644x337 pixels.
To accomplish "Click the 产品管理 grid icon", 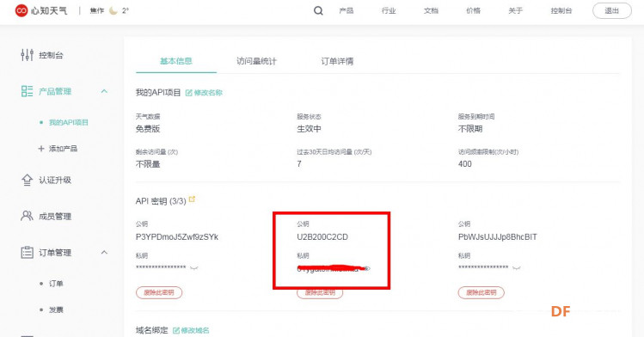I will point(28,91).
